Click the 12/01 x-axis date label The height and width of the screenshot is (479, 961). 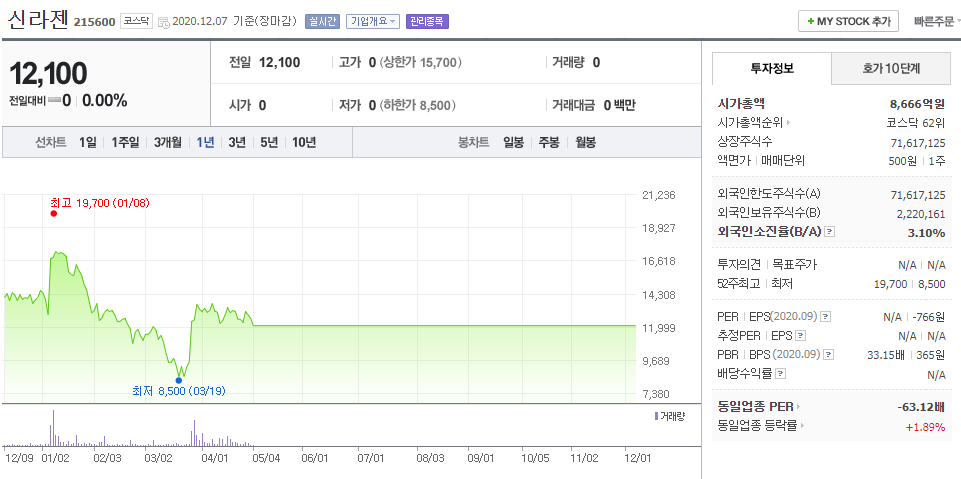(636, 458)
